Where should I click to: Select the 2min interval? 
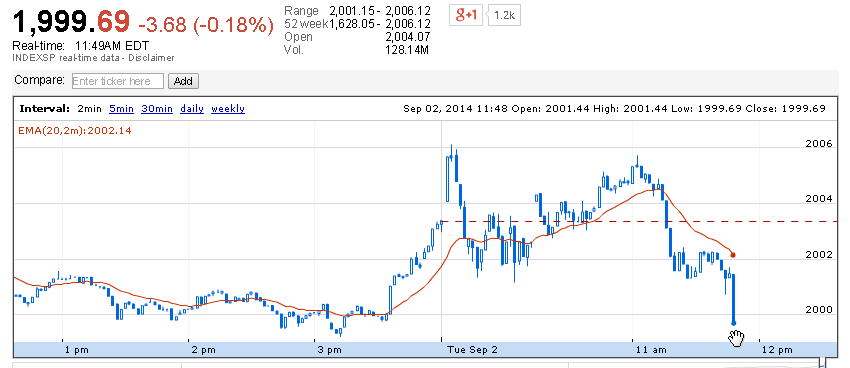tap(89, 109)
